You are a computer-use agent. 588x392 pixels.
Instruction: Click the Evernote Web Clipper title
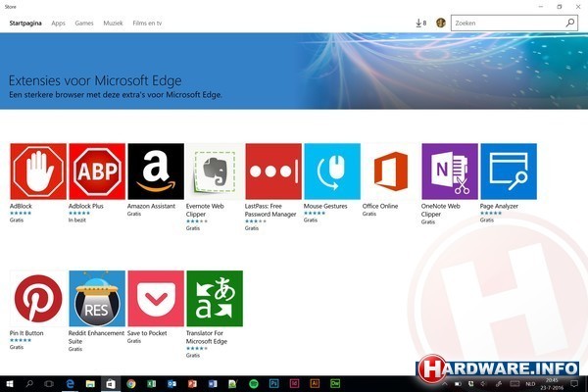[205, 210]
